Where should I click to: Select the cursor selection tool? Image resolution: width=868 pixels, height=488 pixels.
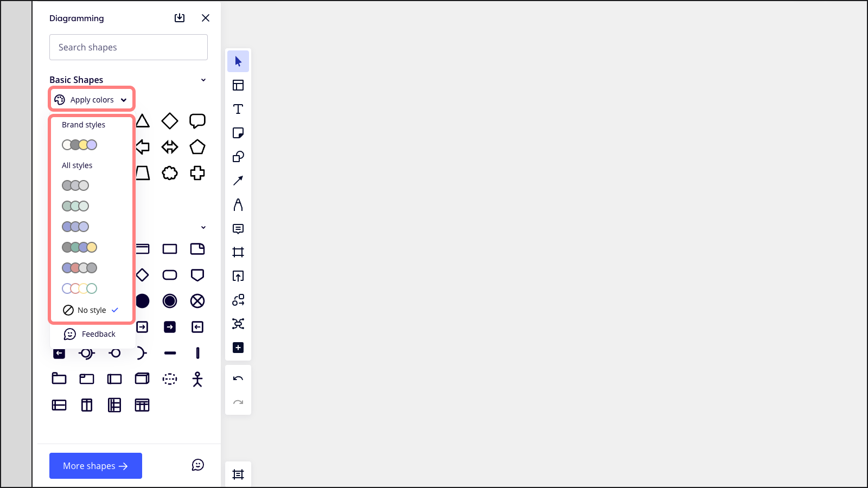point(238,61)
